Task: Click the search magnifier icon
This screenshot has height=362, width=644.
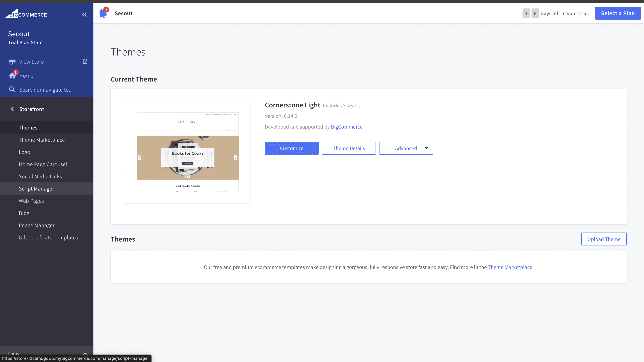Action: pyautogui.click(x=12, y=89)
